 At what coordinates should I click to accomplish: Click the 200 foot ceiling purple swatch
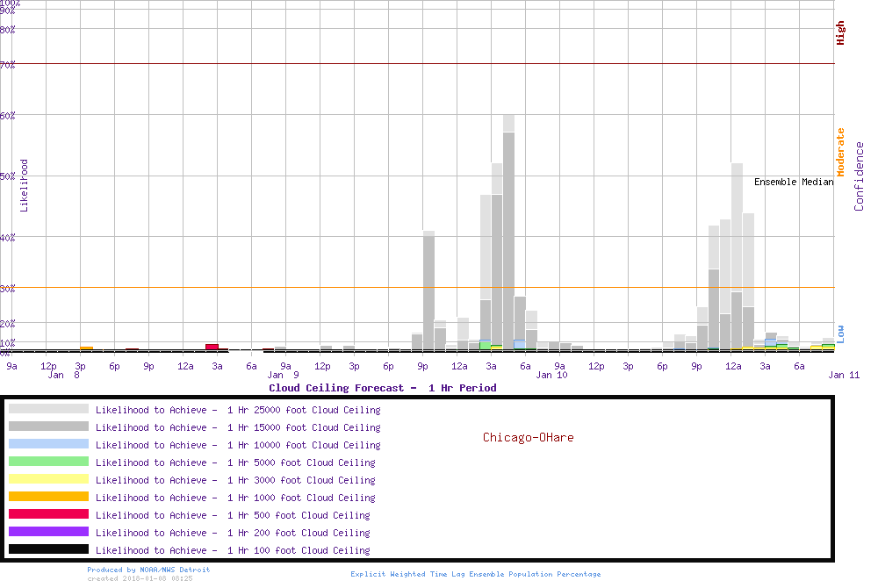pyautogui.click(x=48, y=532)
